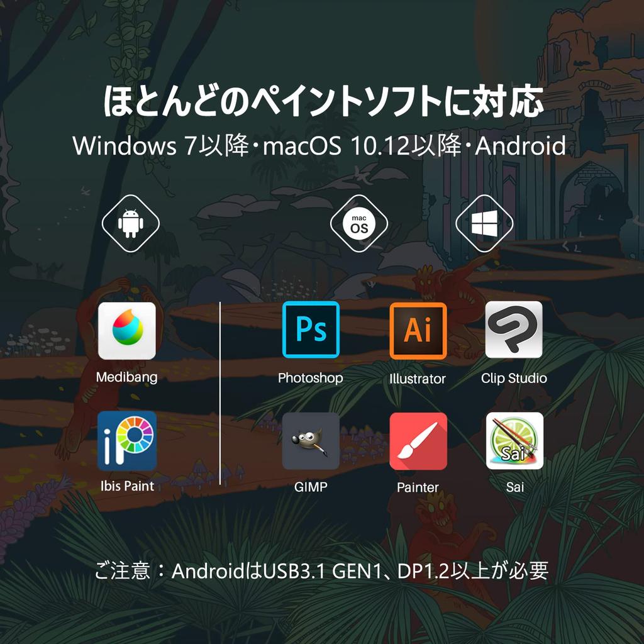Open the Ibis Paint app icon
This screenshot has height=644, width=644.
(x=127, y=440)
